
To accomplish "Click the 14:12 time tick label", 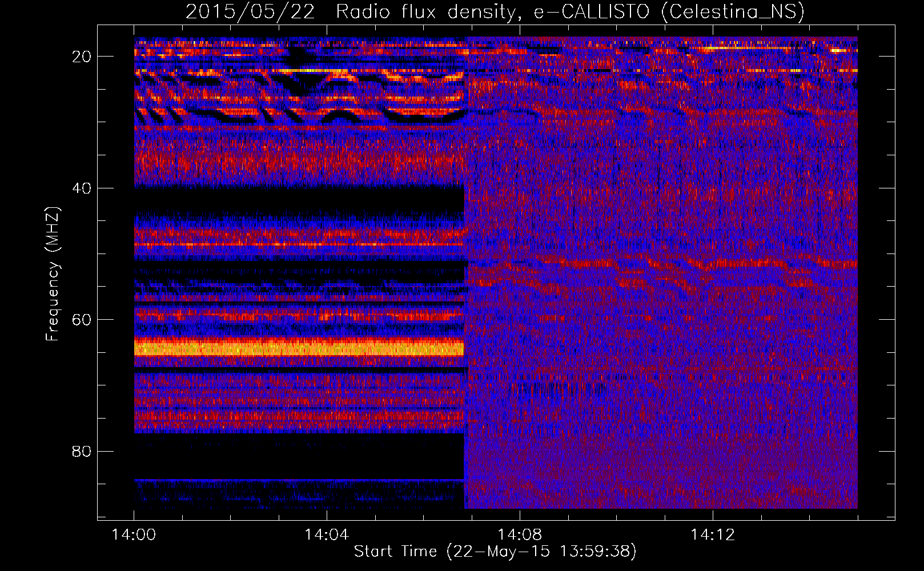I will click(x=713, y=534).
